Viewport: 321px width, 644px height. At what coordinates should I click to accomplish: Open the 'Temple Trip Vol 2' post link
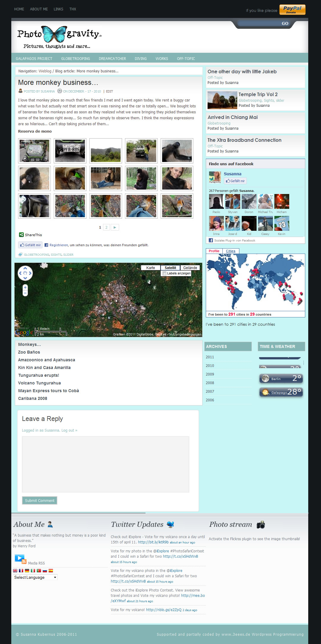point(258,94)
